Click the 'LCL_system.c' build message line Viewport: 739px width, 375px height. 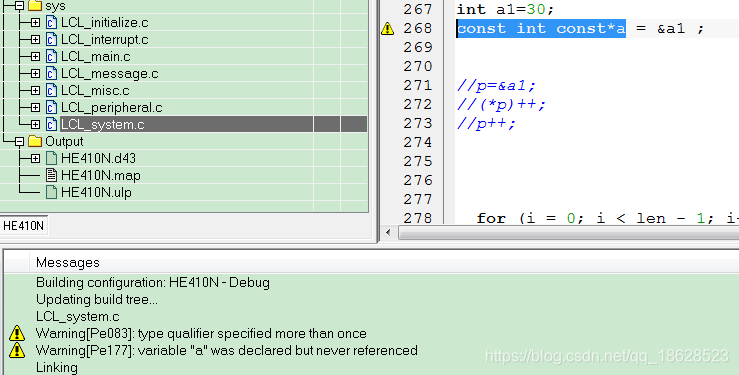click(x=78, y=317)
